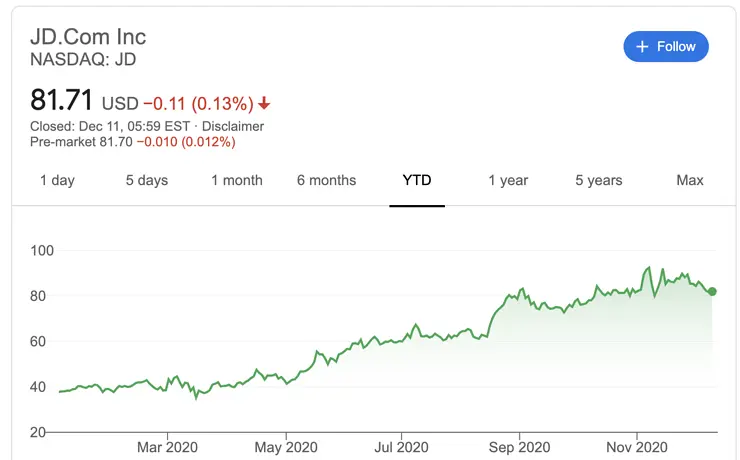This screenshot has height=460, width=740.
Task: Click the Mar 2020 axis label
Action: click(x=166, y=447)
